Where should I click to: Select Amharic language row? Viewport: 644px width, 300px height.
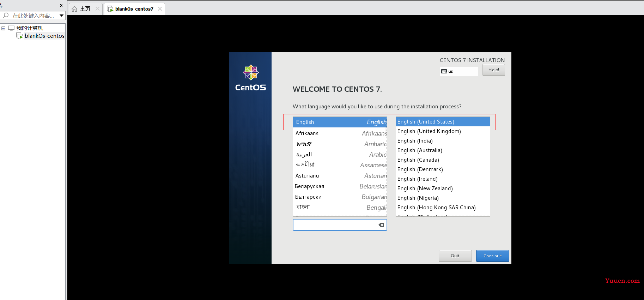point(340,144)
